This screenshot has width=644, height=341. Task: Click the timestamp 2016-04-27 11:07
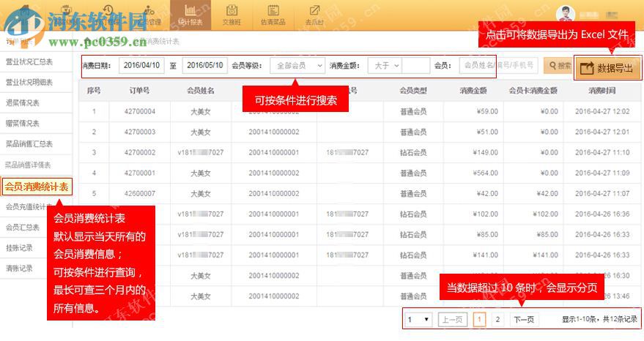602,193
